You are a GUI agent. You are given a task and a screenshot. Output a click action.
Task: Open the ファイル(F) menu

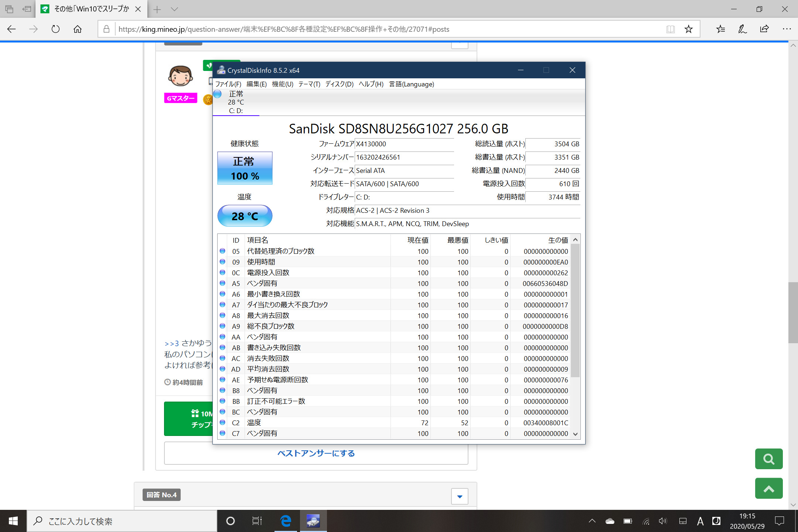click(x=228, y=84)
